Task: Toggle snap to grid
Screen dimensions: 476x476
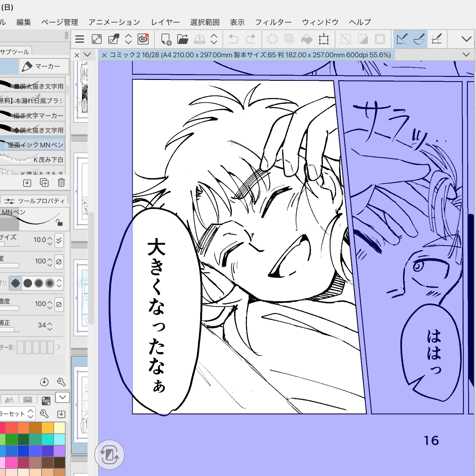Action: point(436,39)
